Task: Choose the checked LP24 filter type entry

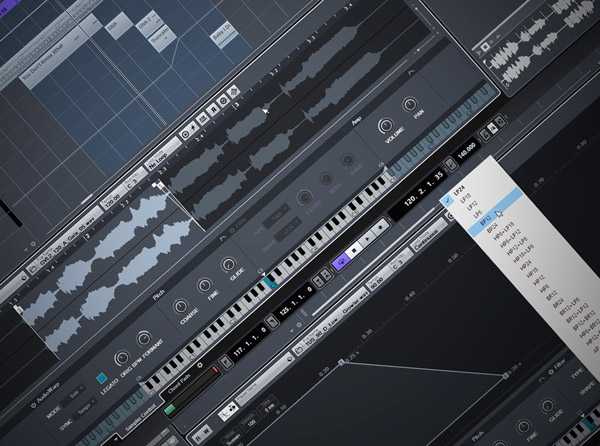Action: pos(459,190)
